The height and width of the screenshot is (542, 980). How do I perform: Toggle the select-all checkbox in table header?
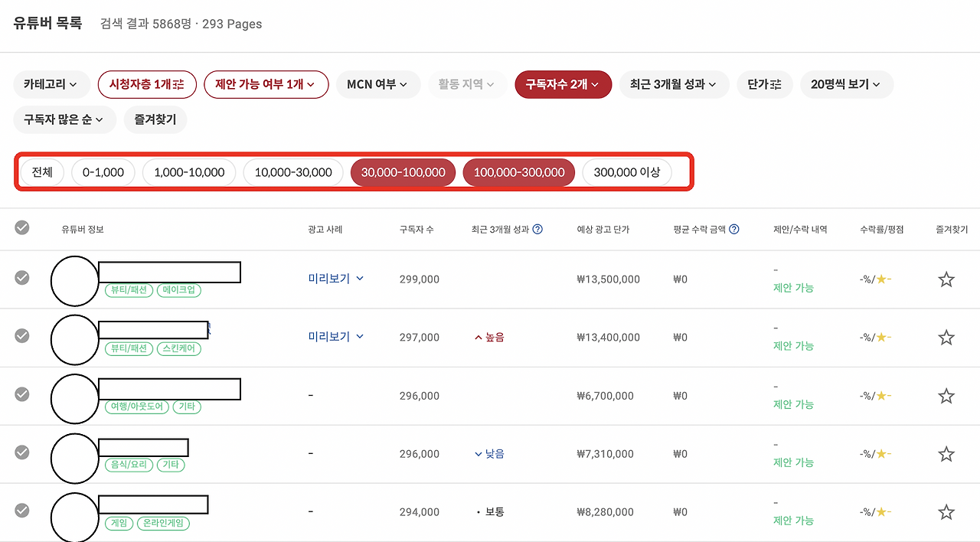click(21, 228)
